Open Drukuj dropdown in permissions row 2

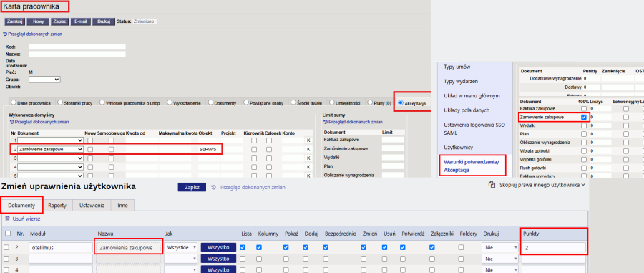tap(500, 247)
